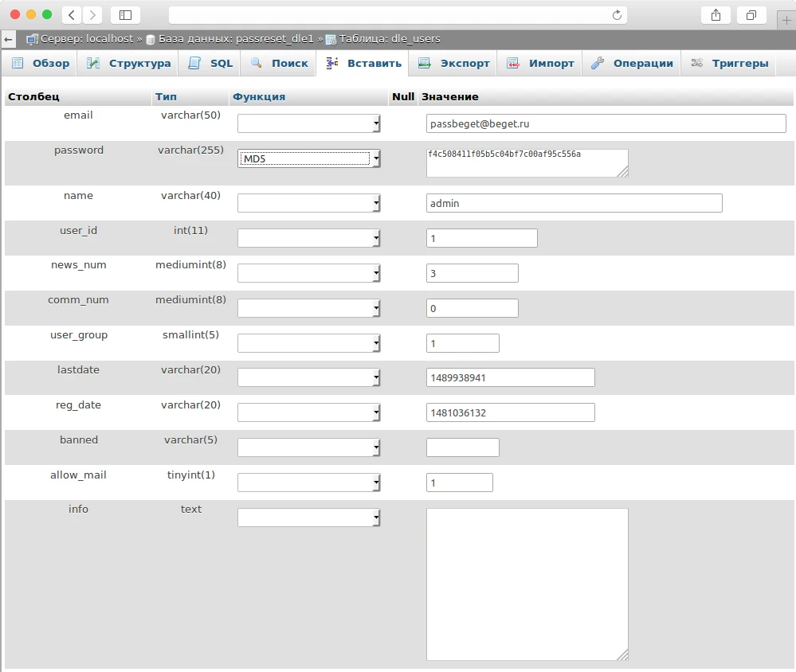The height and width of the screenshot is (672, 796).
Task: Open the Экспорт tab
Action: click(454, 64)
